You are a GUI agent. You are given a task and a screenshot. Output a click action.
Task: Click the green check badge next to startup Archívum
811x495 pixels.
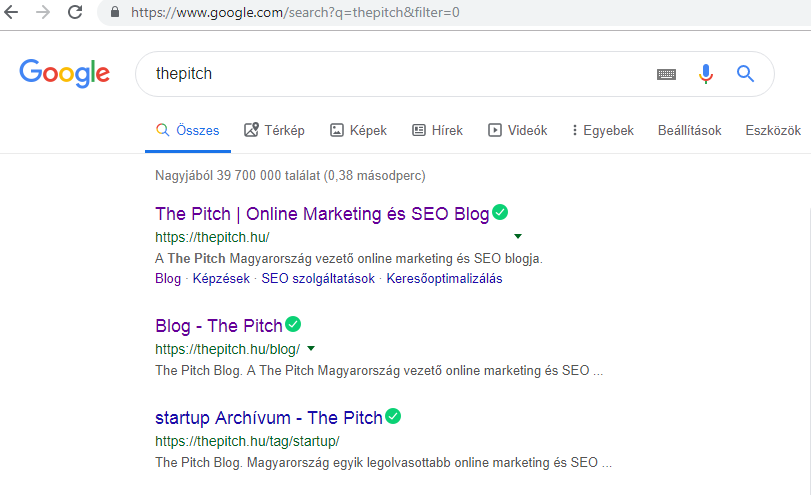pyautogui.click(x=393, y=416)
